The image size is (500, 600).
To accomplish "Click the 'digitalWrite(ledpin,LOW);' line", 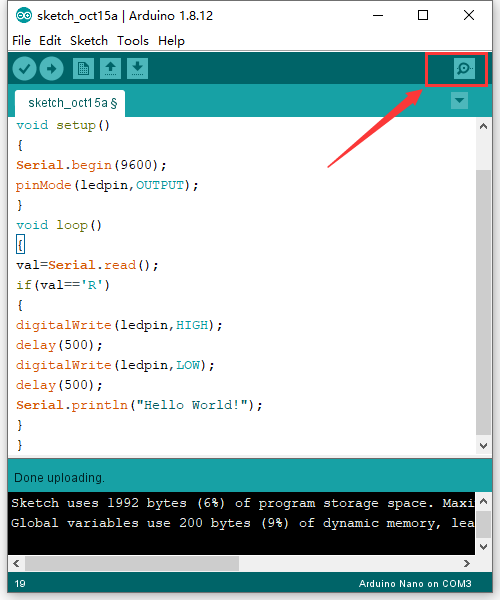I will (x=115, y=365).
